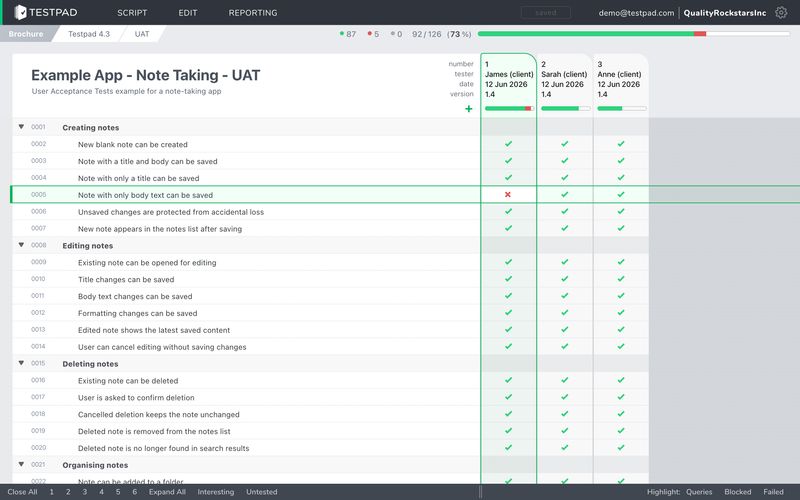Click the green passed count '87'
The width and height of the screenshot is (800, 500).
coord(351,34)
